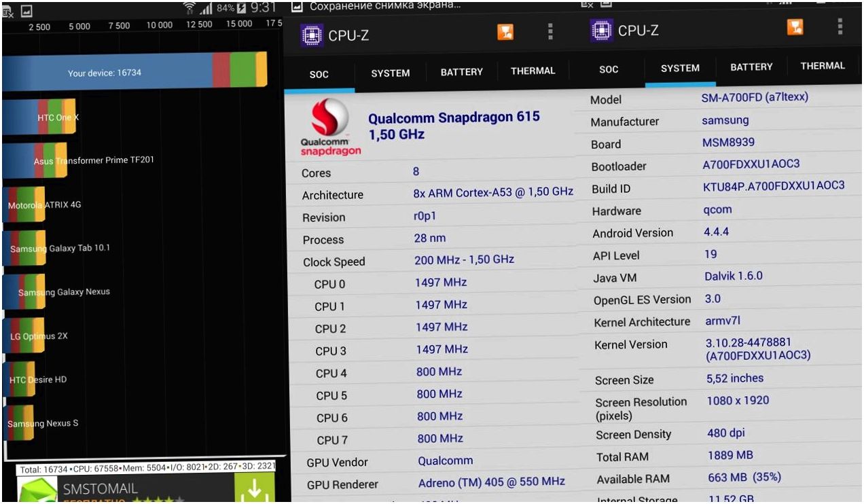The height and width of the screenshot is (504, 864).
Task: Tap the CPU 4 row showing 800 MHz
Action: 433,372
